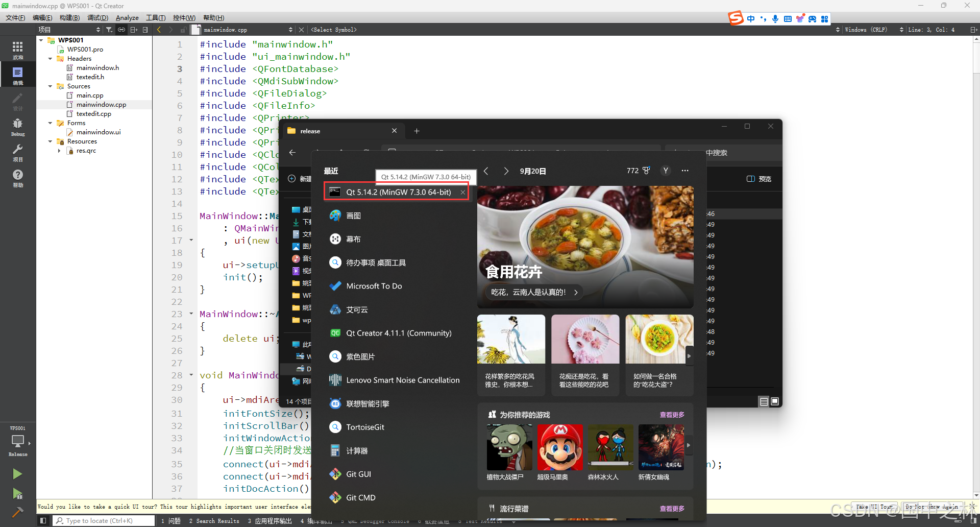Fold the code block at line 17
980x527 pixels.
coord(191,240)
